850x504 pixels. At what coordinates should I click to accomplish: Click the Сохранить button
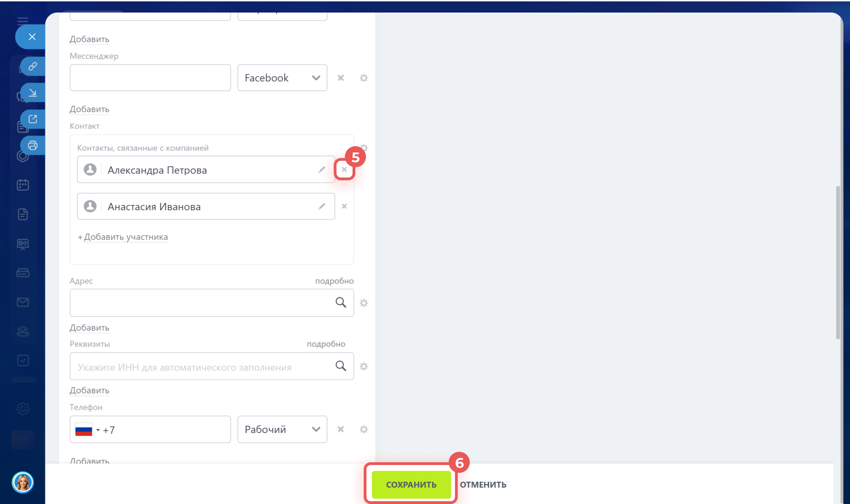coord(411,485)
